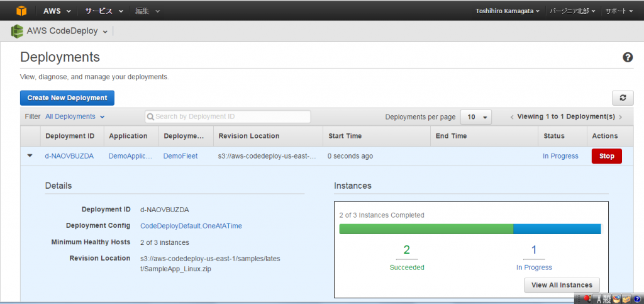Open deployment d-NAOVBUZDA link in table
Viewport: 644px width, 304px height.
click(69, 156)
